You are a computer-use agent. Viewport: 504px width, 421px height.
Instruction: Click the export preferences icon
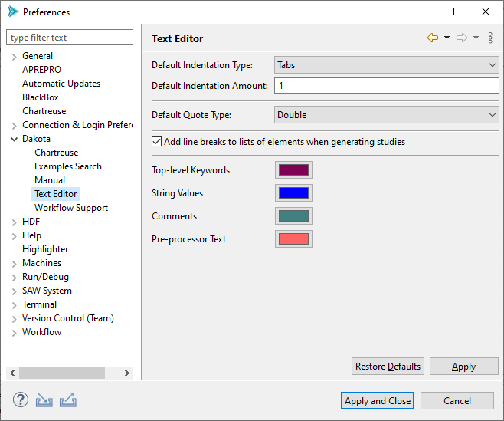(x=68, y=400)
